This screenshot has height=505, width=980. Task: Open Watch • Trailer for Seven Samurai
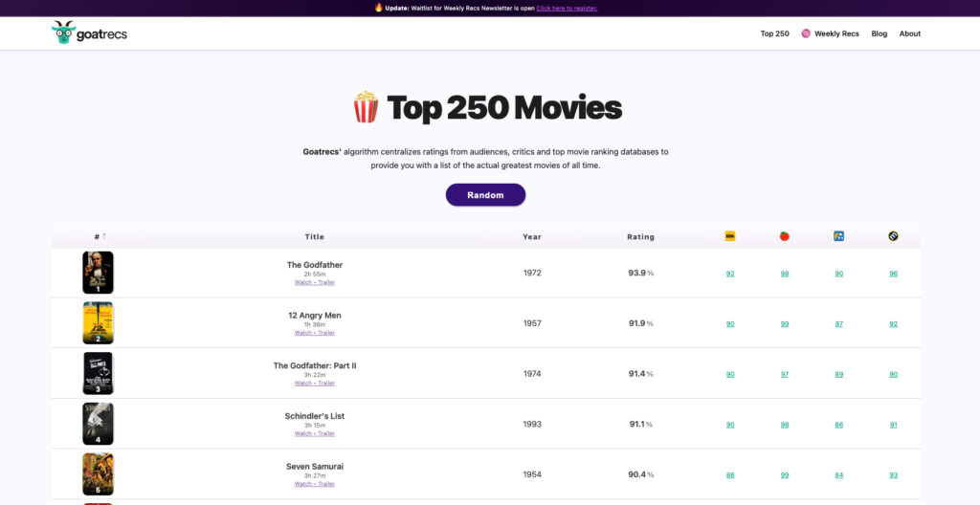pos(314,484)
